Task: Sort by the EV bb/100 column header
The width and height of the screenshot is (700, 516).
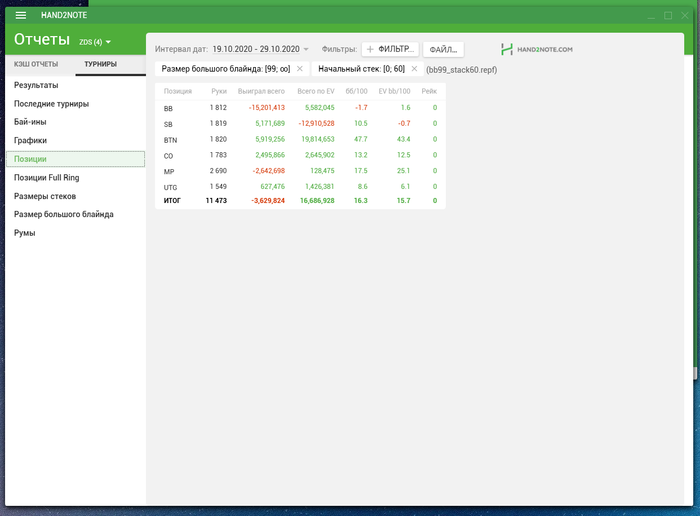Action: [394, 91]
